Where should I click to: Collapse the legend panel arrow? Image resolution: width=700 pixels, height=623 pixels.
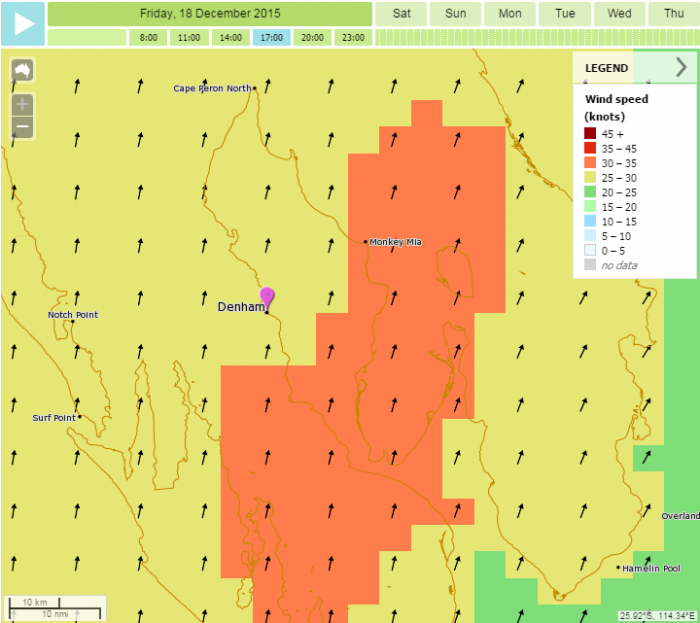coord(681,67)
